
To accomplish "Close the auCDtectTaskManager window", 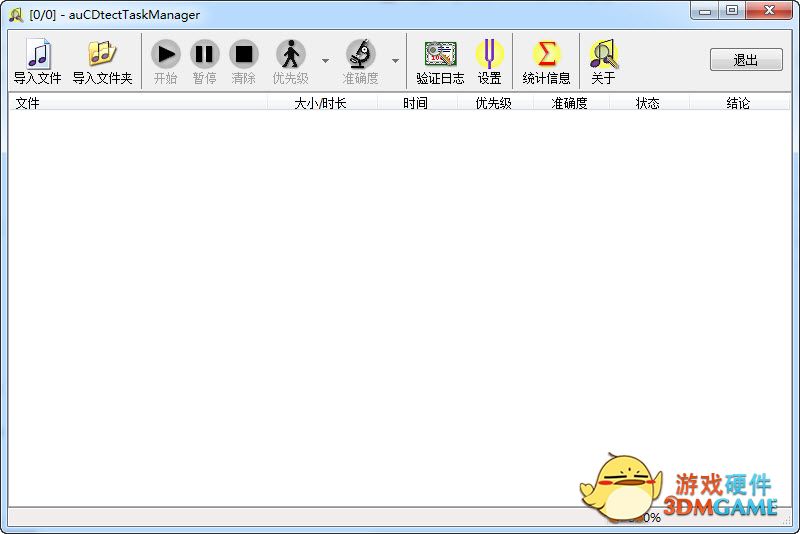I will pos(769,10).
